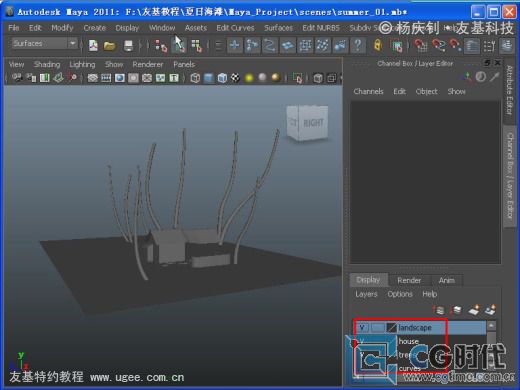
Task: Enable the snap to curves magnet
Action: point(438,46)
